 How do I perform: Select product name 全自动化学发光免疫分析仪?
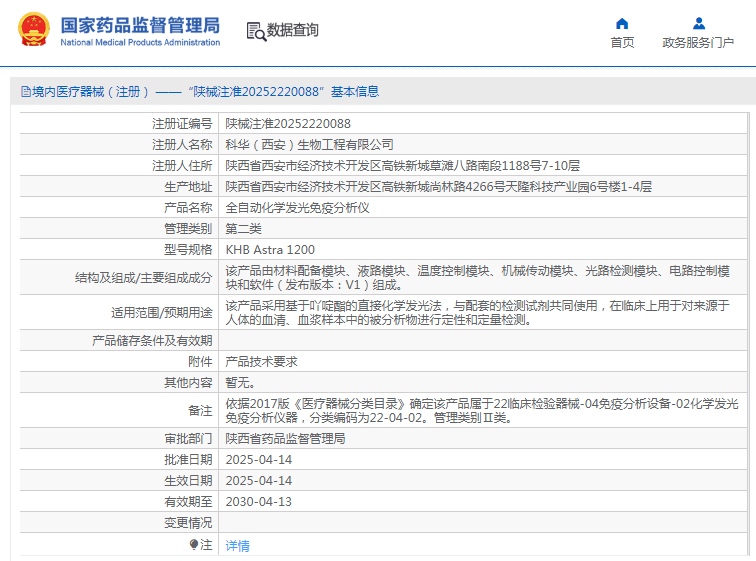click(x=297, y=208)
